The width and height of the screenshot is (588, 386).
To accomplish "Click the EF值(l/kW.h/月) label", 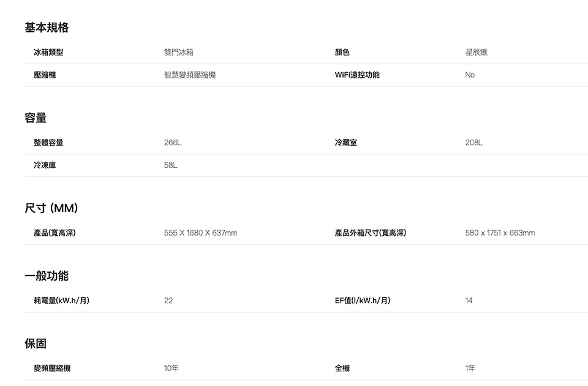I will (363, 301).
